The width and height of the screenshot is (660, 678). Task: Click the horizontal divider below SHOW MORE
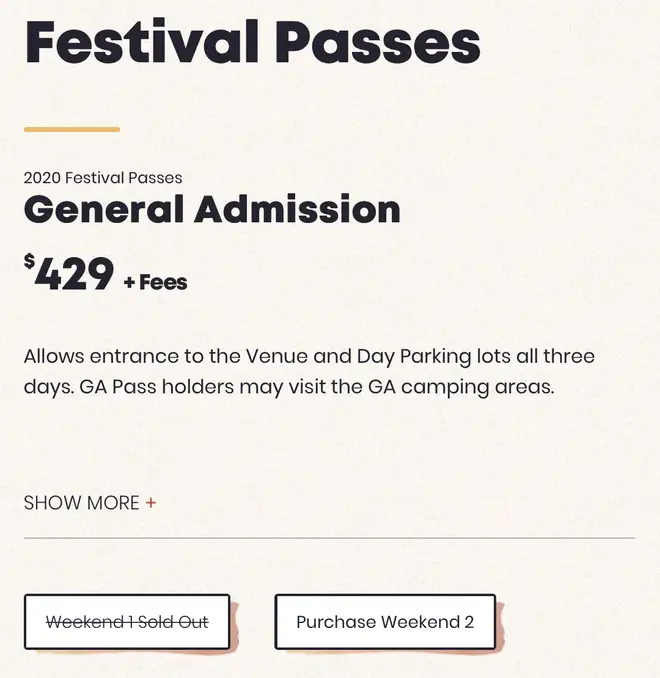(330, 538)
